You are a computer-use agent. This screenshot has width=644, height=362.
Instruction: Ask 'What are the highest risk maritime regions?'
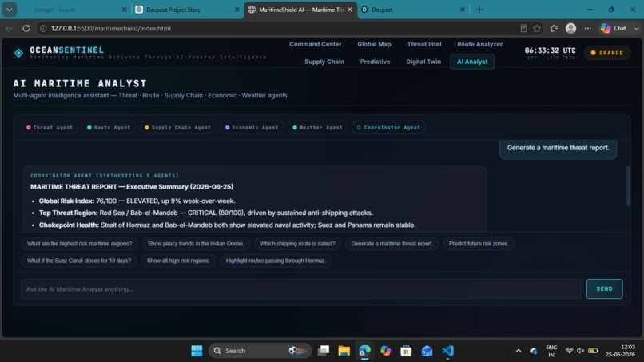pos(79,244)
